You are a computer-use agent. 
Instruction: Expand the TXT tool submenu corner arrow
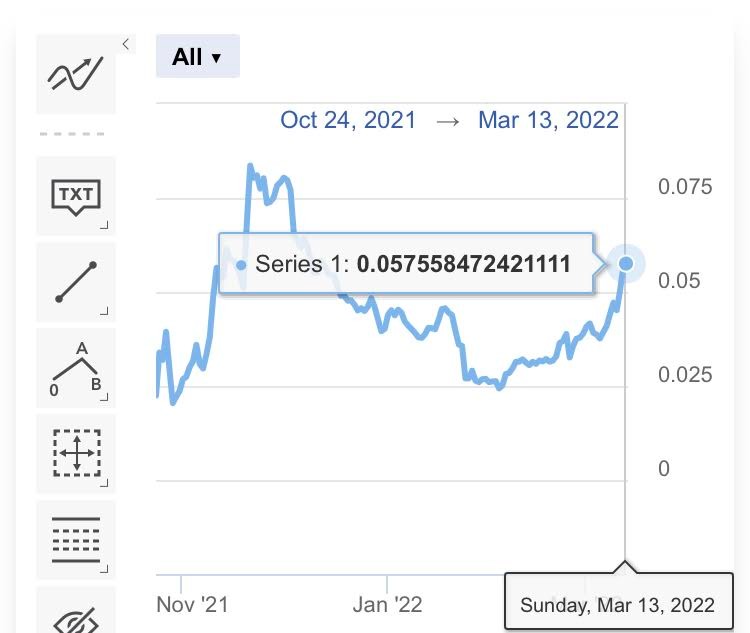pyautogui.click(x=104, y=225)
